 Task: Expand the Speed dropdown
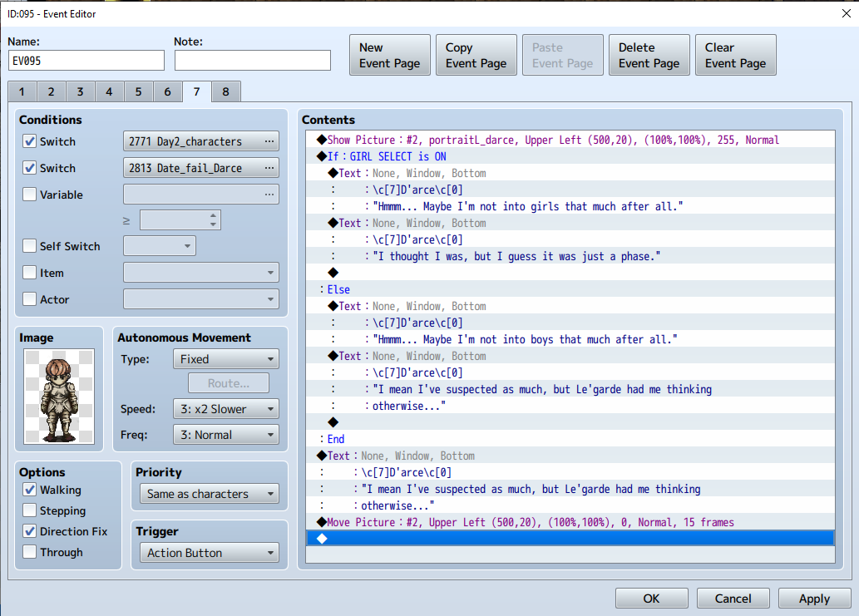point(225,409)
